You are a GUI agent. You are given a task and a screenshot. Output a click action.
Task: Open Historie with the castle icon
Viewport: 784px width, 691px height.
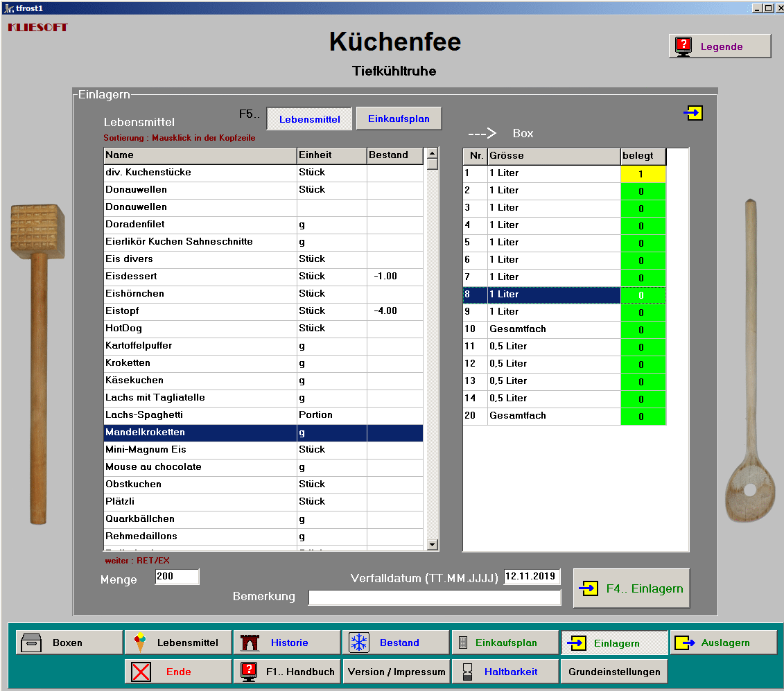(250, 642)
